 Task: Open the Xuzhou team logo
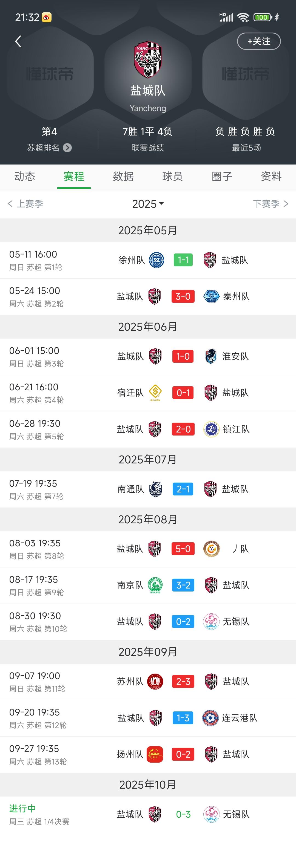(x=156, y=260)
